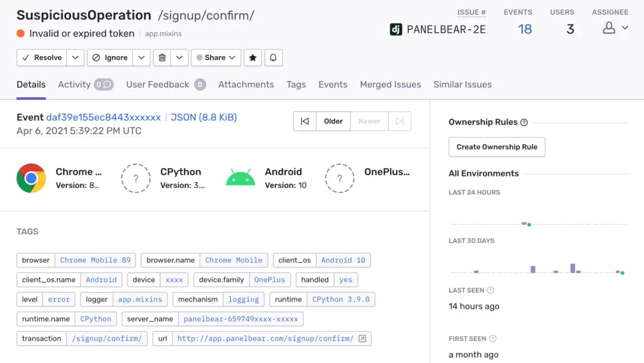Image resolution: width=644 pixels, height=363 pixels.
Task: Expand the Resolve options dropdown arrow
Action: click(75, 57)
